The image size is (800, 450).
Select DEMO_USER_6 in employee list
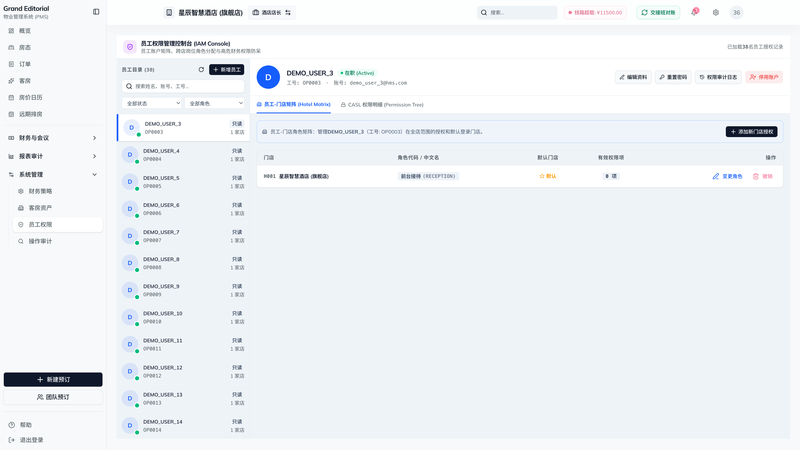pos(183,209)
